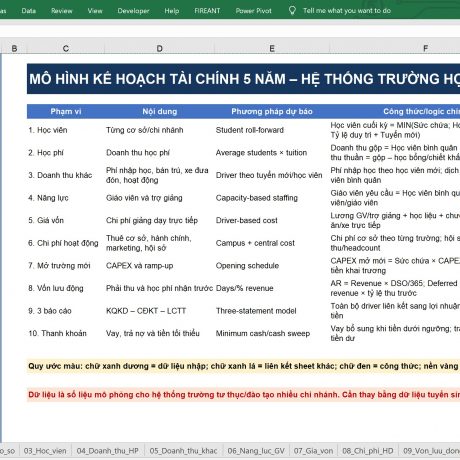The height and width of the screenshot is (460, 460).
Task: Select cell '3. Doanh thu khác'
Action: 66,175
